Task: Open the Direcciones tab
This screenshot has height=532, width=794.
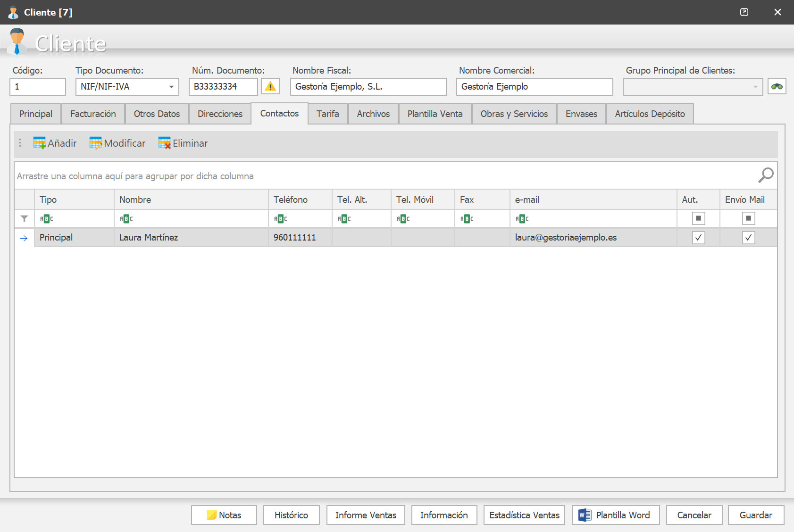Action: pyautogui.click(x=220, y=114)
